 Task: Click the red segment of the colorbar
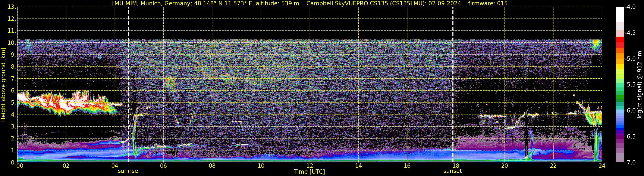[x=620, y=39]
